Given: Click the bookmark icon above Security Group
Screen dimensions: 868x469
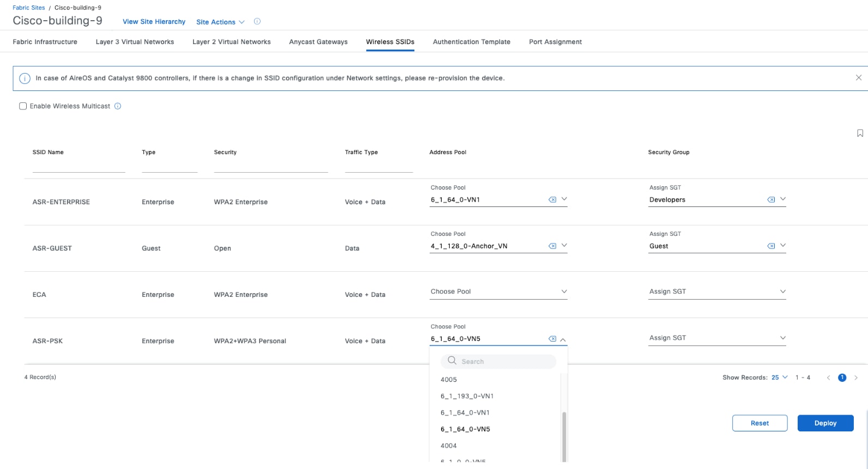Looking at the screenshot, I should click(860, 133).
